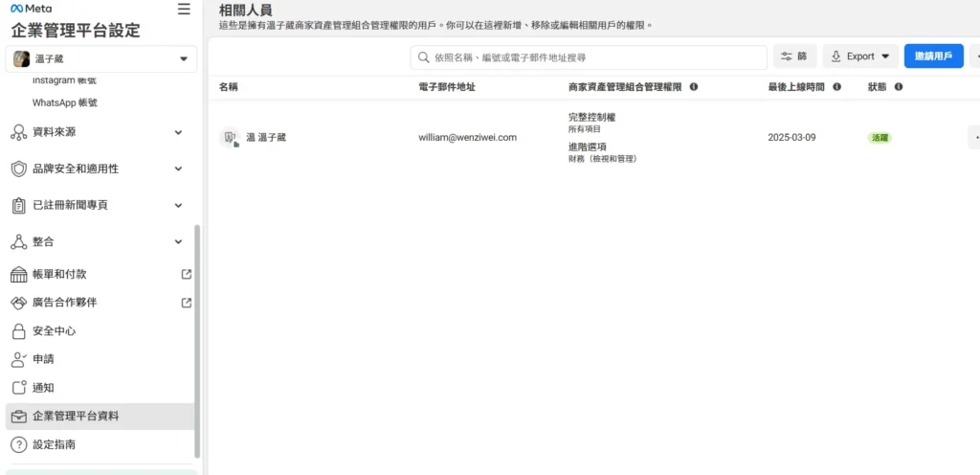Click the email william@wenziwei.com
This screenshot has height=475, width=980.
(x=467, y=138)
